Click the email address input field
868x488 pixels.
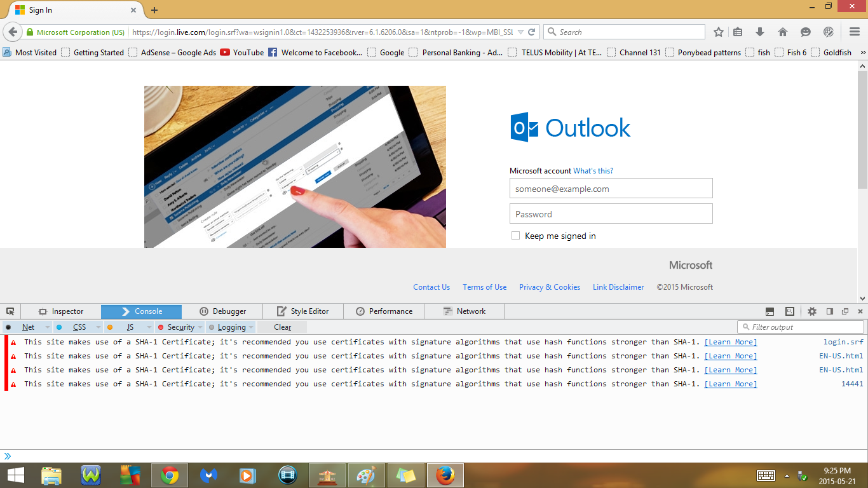point(611,188)
